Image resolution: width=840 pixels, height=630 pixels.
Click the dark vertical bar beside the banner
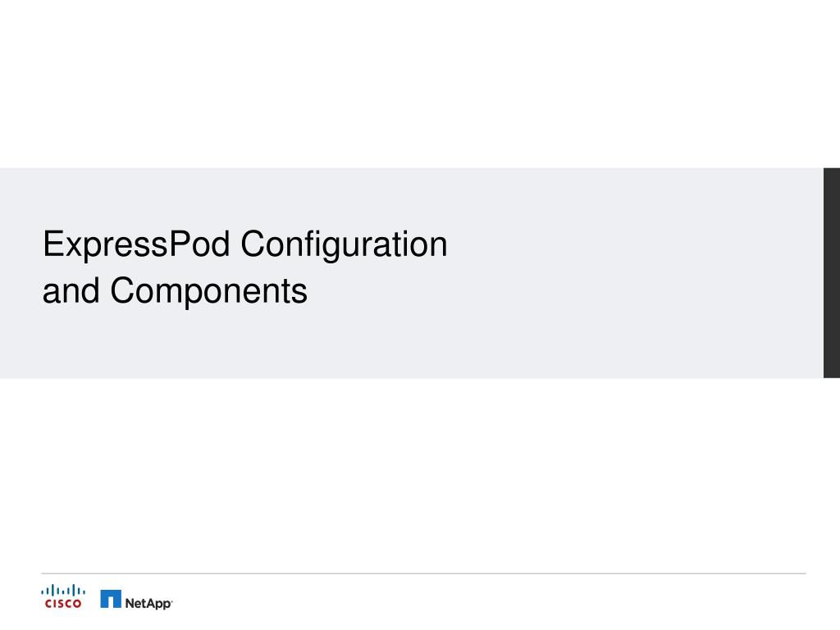coord(831,272)
